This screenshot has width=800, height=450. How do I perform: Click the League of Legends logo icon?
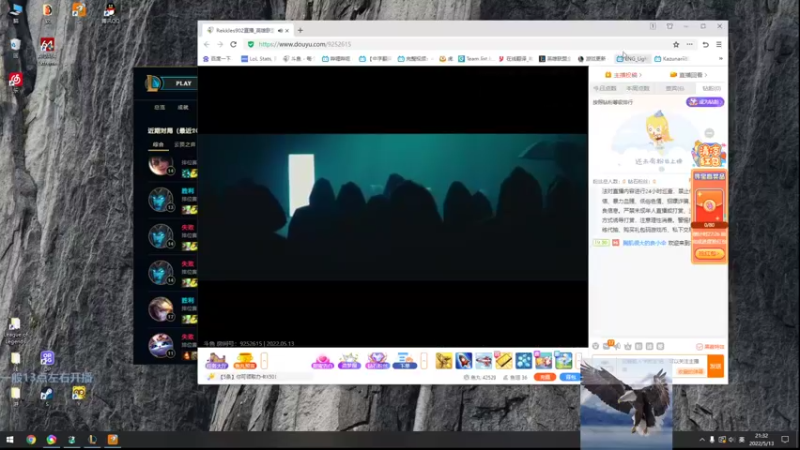pos(153,83)
